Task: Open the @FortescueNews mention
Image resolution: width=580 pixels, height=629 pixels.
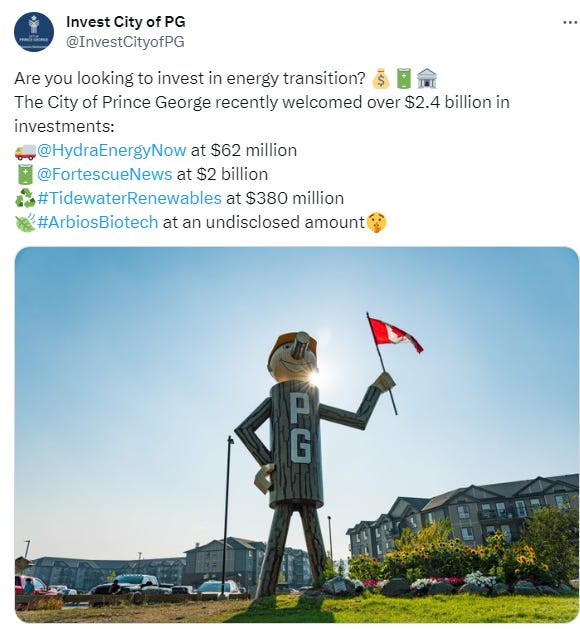Action: 104,174
